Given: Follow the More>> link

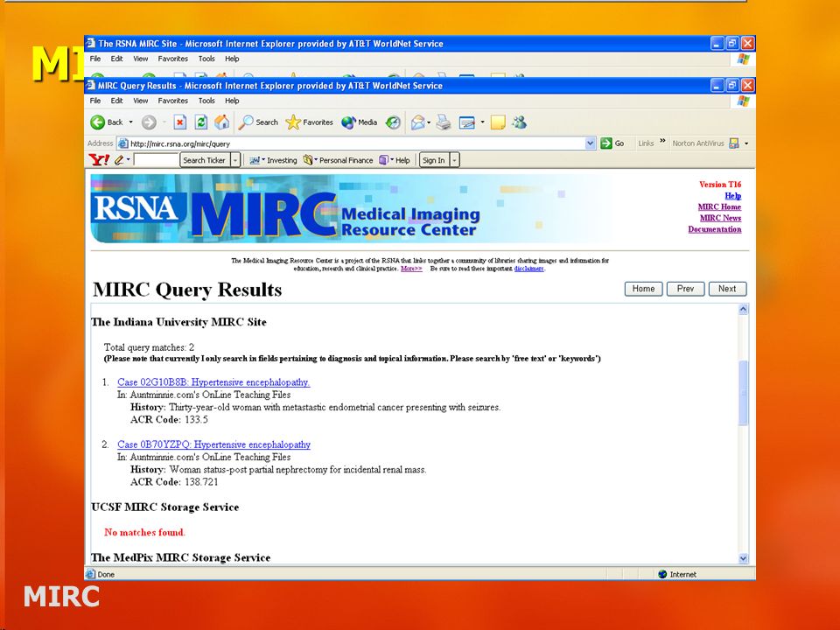Looking at the screenshot, I should 411,269.
